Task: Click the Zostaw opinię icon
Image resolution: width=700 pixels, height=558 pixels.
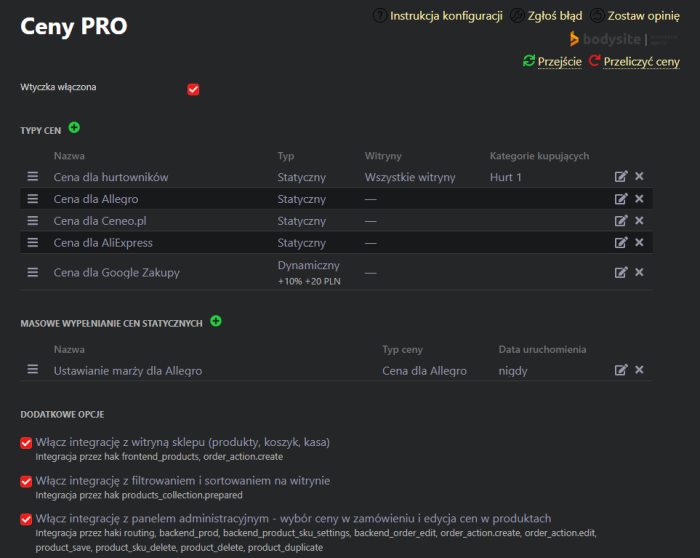Action: (597, 16)
